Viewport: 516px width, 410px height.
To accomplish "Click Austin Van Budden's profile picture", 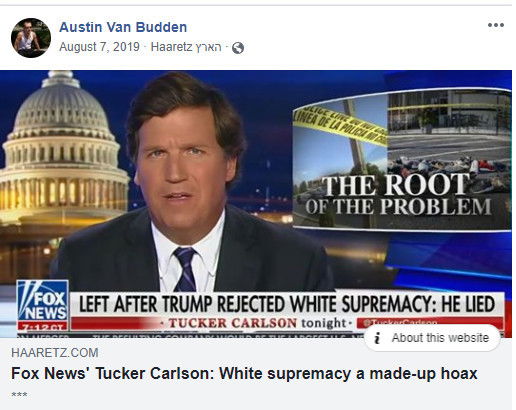I will (x=31, y=38).
